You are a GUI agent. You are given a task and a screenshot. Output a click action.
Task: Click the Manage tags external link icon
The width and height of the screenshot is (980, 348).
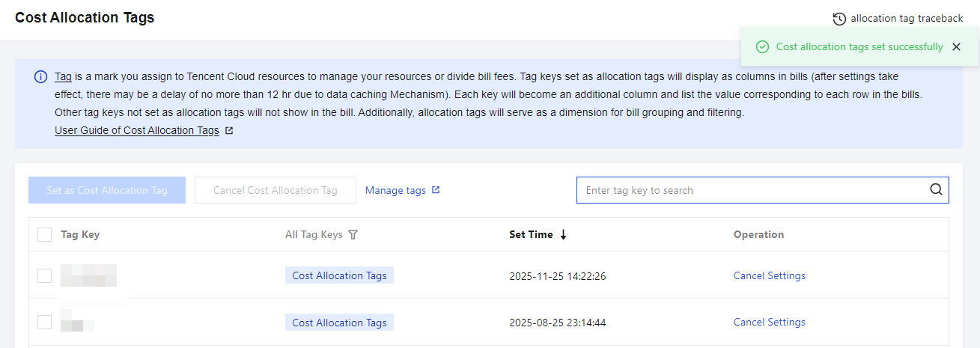(x=436, y=190)
